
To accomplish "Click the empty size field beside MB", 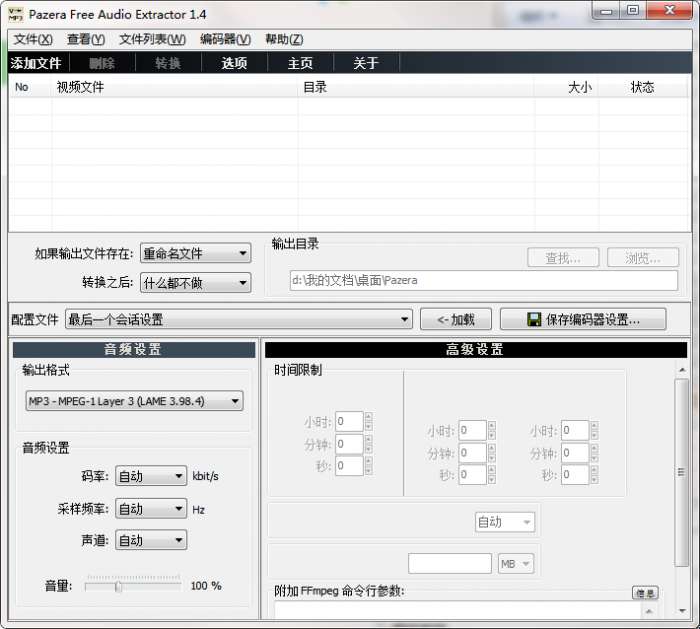I will click(450, 564).
